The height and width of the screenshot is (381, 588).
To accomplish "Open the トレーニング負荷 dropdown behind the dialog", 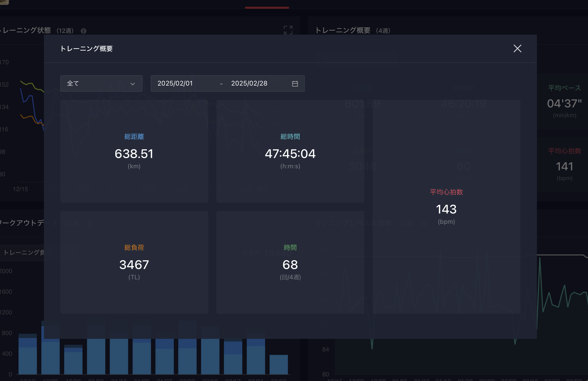I will point(23,253).
